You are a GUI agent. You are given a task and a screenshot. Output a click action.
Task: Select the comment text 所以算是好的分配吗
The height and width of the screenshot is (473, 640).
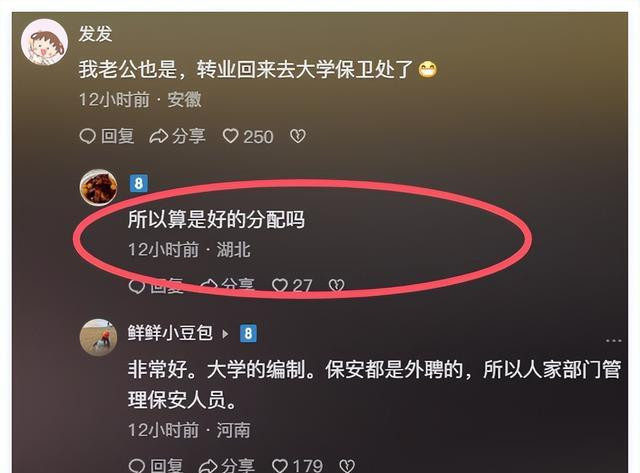[216, 220]
